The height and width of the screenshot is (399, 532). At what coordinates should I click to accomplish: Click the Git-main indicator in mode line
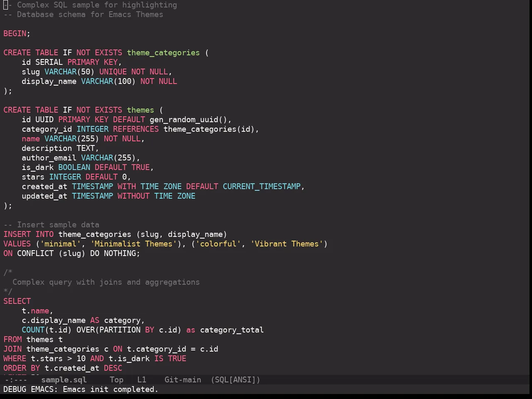click(183, 380)
